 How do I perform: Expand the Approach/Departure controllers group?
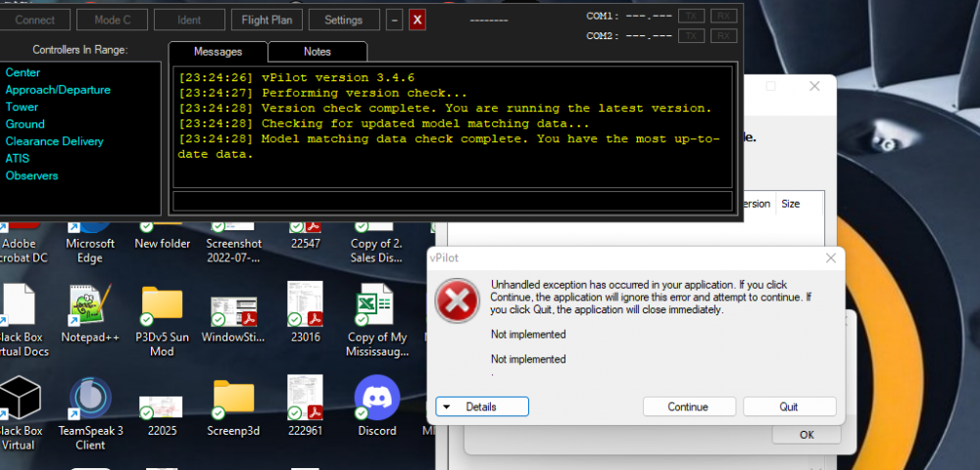58,90
